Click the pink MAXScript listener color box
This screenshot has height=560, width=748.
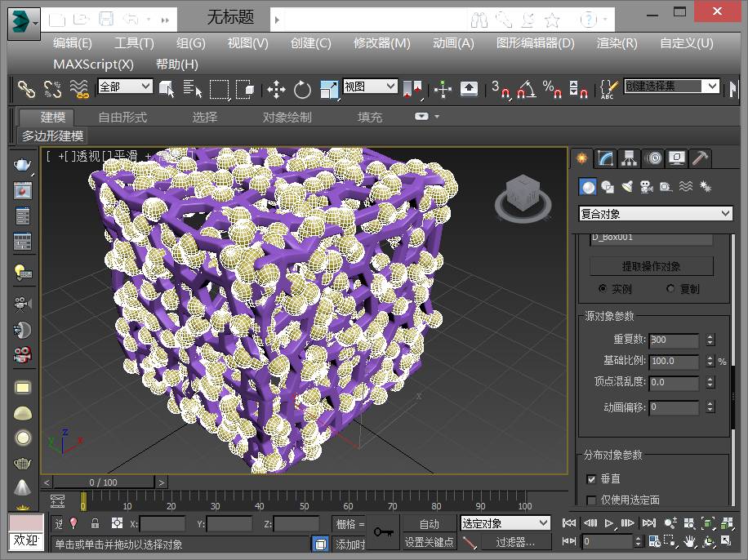coord(26,522)
